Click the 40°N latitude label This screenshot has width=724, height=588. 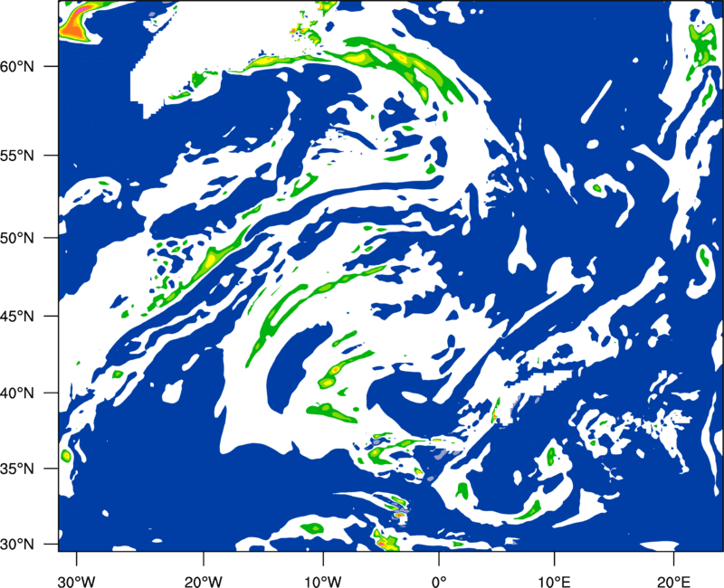[x=17, y=394]
